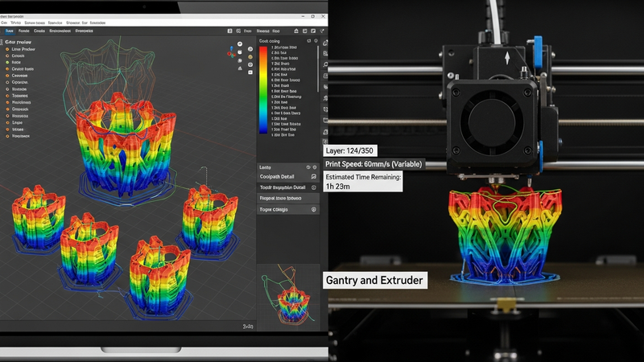Click the chain link icon in right strip

[x=325, y=43]
